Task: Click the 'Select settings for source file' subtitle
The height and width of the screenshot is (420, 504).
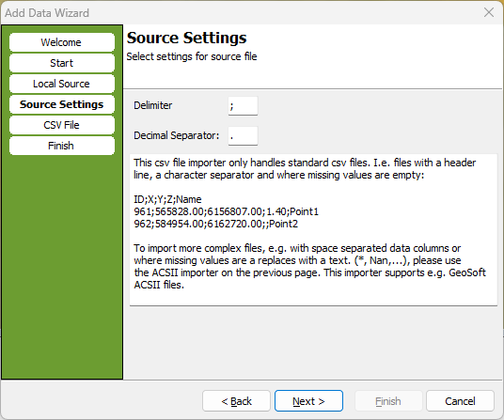Action: tap(192, 56)
